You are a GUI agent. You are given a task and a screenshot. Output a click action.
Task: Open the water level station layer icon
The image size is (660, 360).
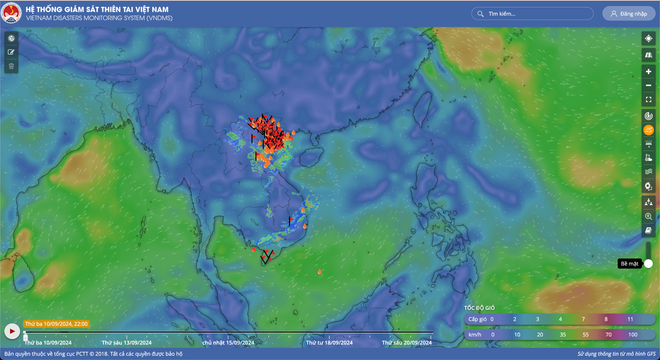(648, 158)
